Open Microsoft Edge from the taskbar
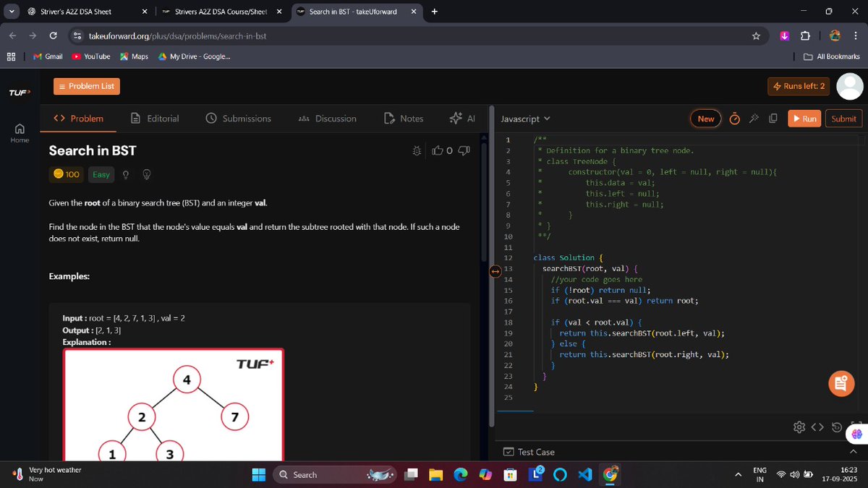This screenshot has width=868, height=488. click(461, 474)
